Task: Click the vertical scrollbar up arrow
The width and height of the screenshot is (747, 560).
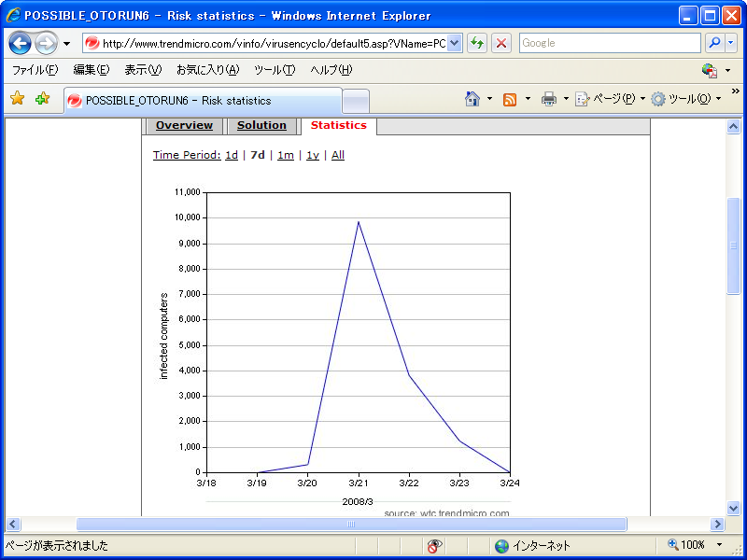Action: click(x=734, y=126)
